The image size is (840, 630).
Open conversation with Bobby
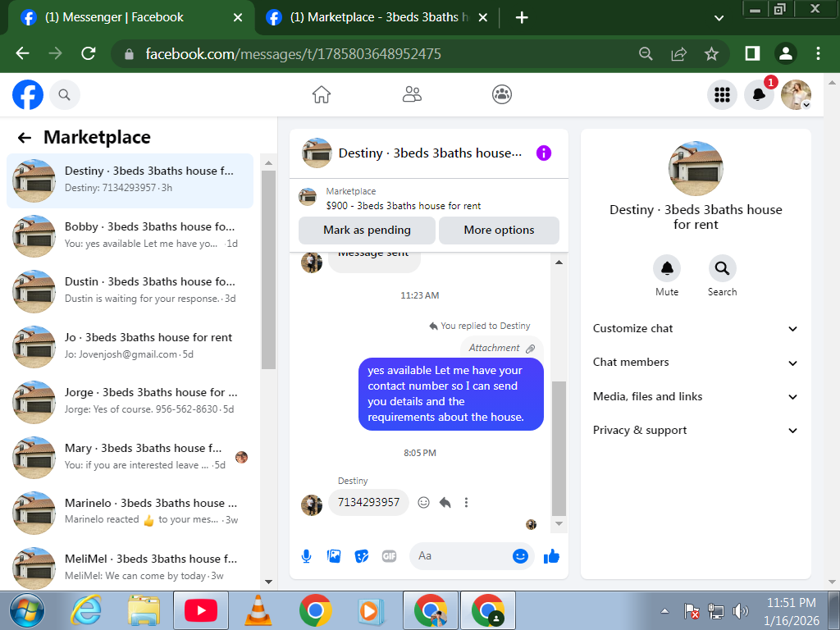130,235
